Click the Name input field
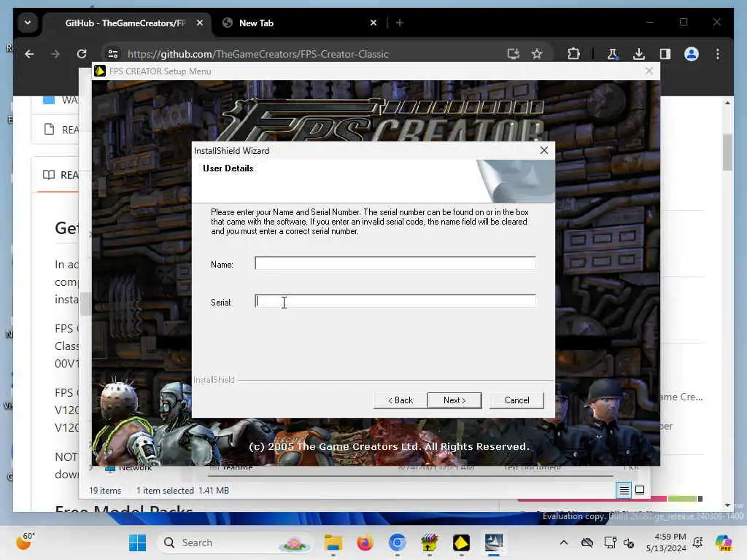The height and width of the screenshot is (560, 747). (395, 263)
